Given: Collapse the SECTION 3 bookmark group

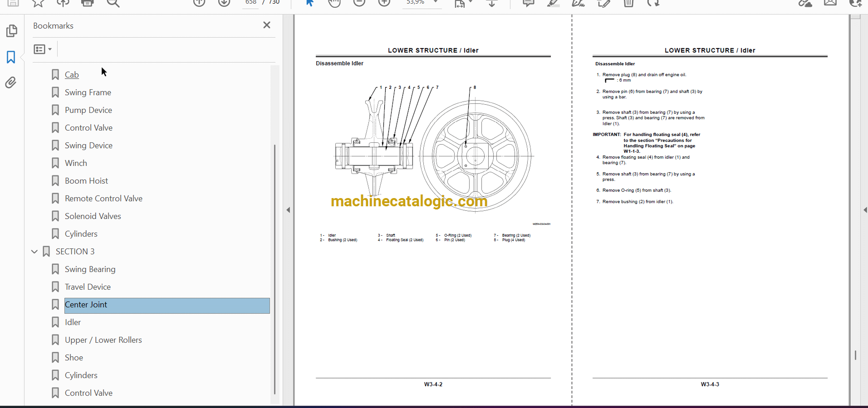Looking at the screenshot, I should [x=34, y=252].
